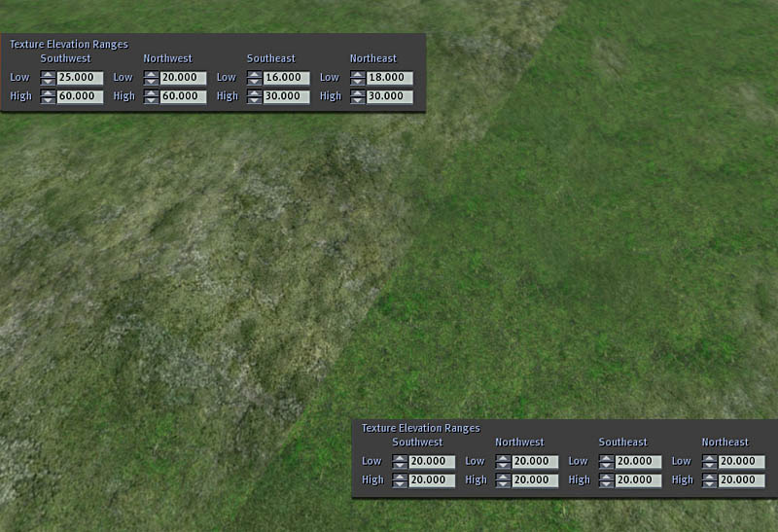Decrease Southeast Low with down arrow, bottom panel
The height and width of the screenshot is (532, 778).
606,466
